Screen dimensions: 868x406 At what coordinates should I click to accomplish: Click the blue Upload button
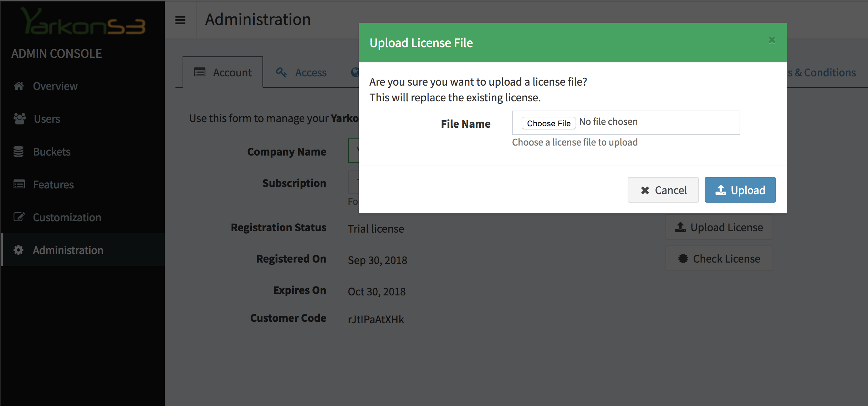(x=740, y=190)
